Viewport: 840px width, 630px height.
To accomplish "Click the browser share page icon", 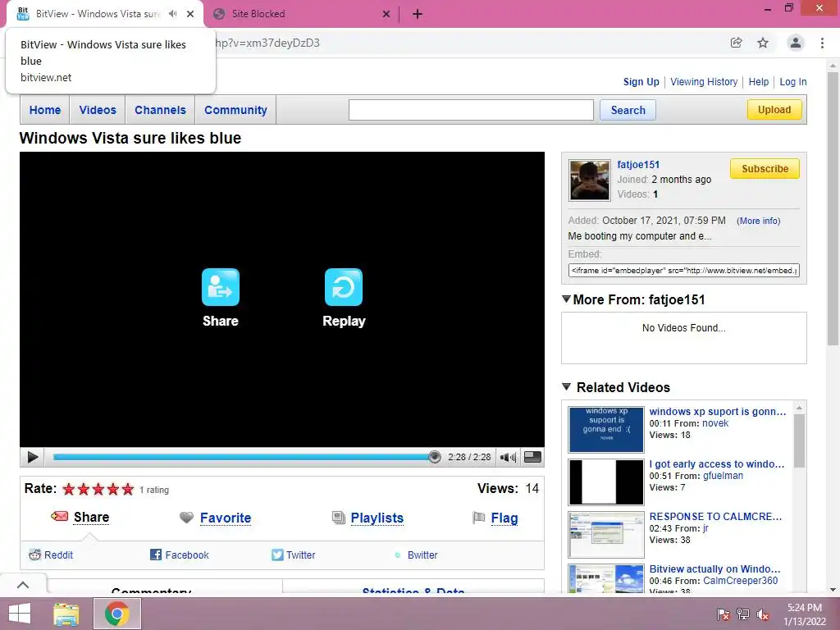I will click(736, 43).
